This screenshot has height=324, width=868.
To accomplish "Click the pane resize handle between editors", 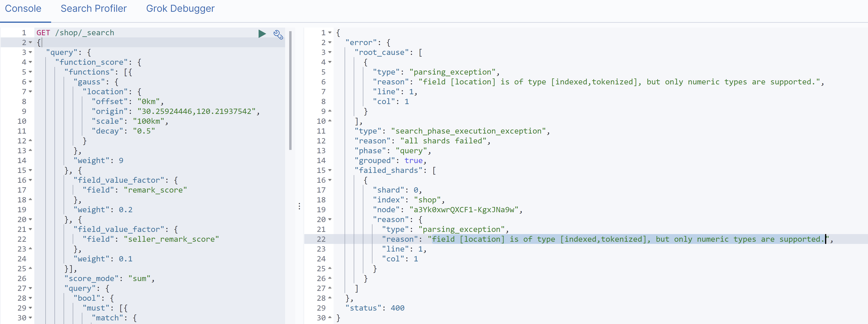I will 299,206.
